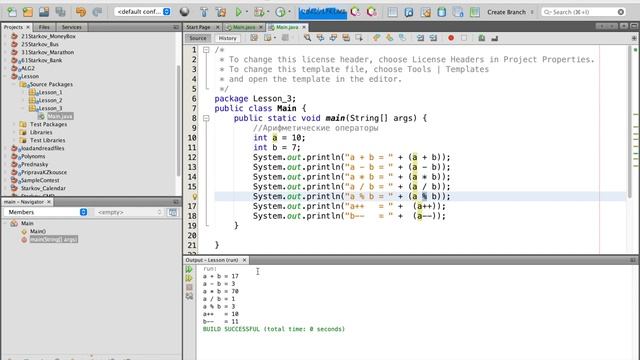Screen dimensions: 640x360
Task: Toggle the Navigator filter button beside empty combo
Action: (x=173, y=212)
